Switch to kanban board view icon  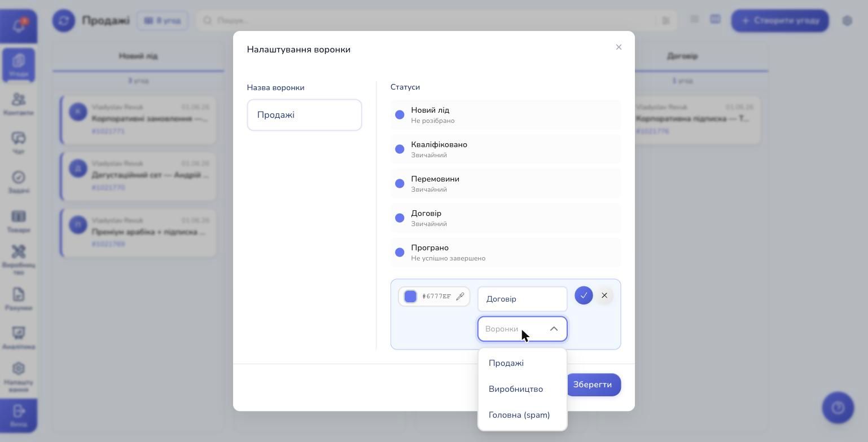(x=715, y=19)
